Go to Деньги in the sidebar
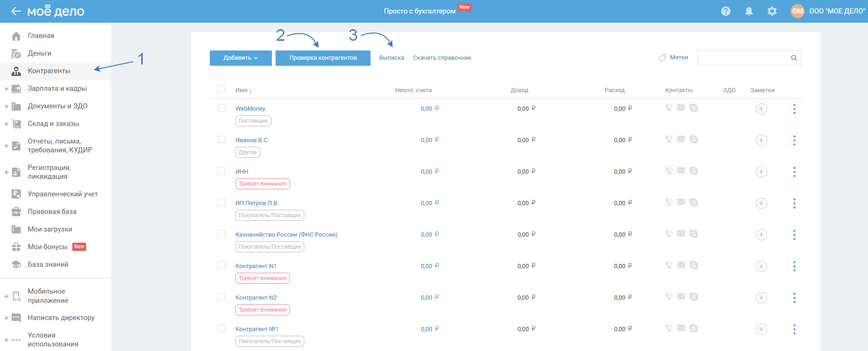 point(39,53)
